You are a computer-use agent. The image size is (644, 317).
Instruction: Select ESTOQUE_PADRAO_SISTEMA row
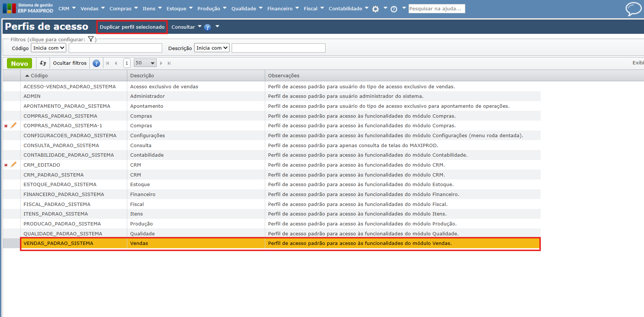click(x=272, y=184)
